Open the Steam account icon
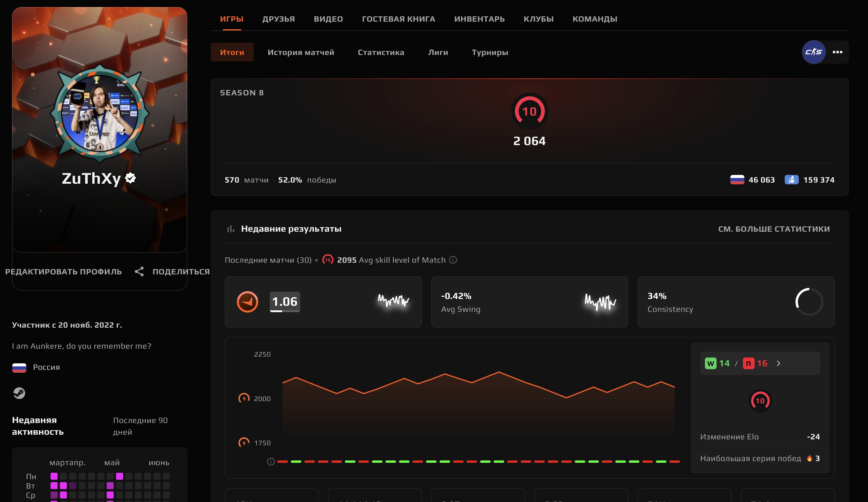The image size is (868, 502). coord(19,393)
